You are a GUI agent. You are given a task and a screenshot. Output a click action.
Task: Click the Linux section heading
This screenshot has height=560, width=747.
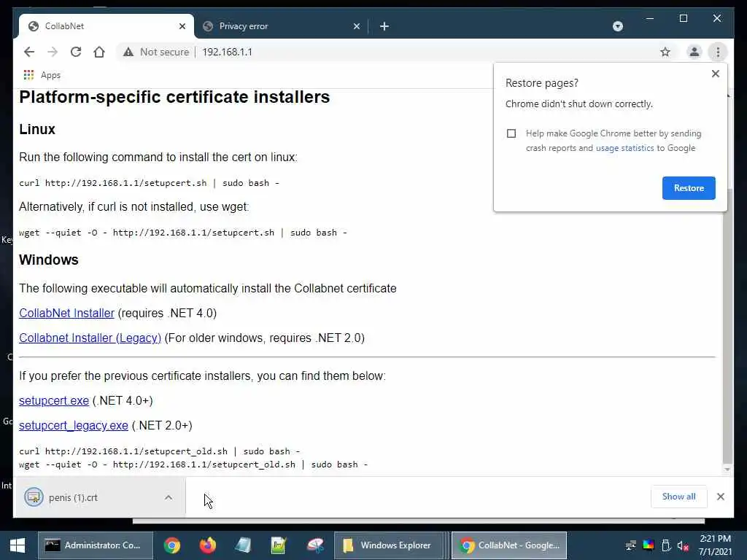37,129
